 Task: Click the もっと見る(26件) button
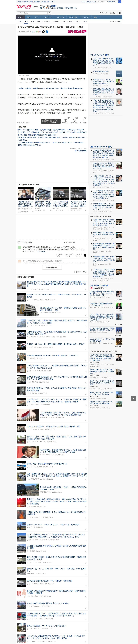coord(52,267)
